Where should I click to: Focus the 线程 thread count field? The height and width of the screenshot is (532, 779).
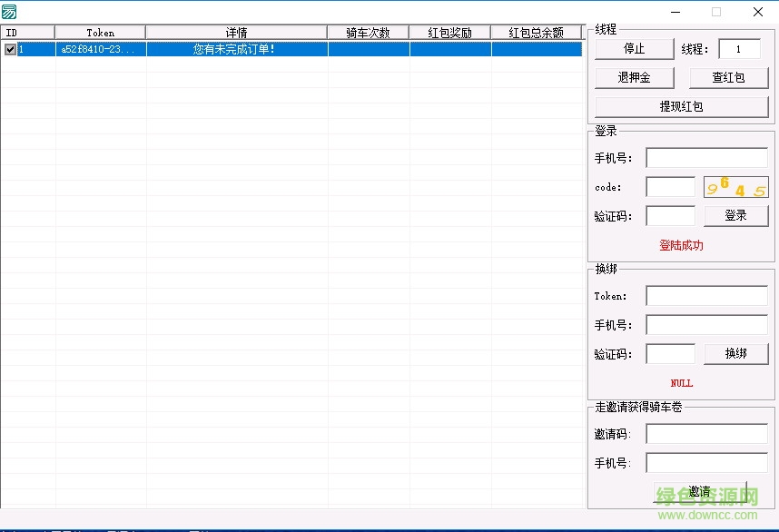pos(739,49)
